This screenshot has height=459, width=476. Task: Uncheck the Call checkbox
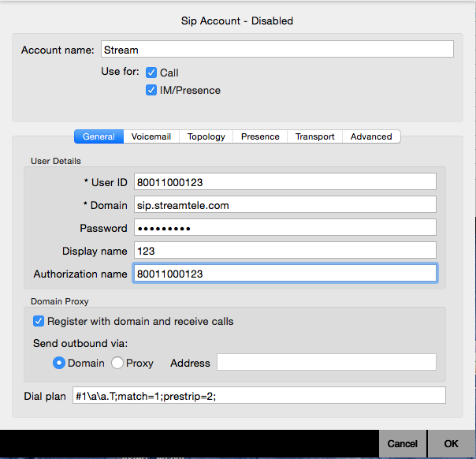tap(152, 73)
